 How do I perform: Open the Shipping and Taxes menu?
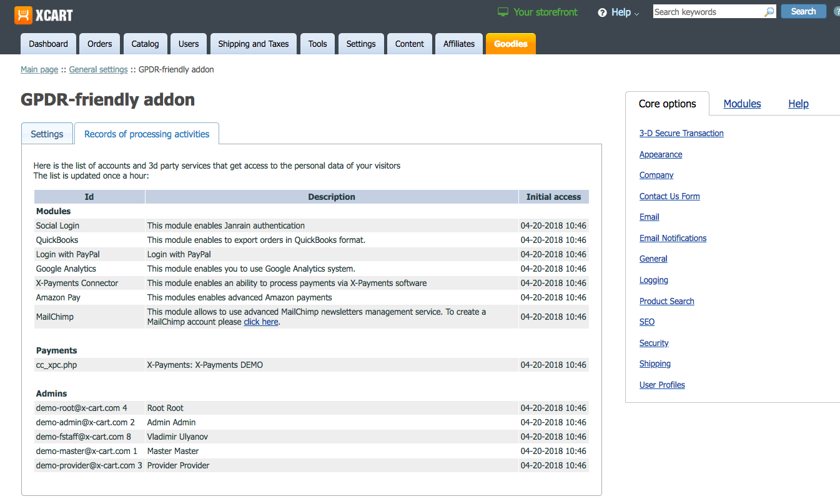(x=254, y=44)
